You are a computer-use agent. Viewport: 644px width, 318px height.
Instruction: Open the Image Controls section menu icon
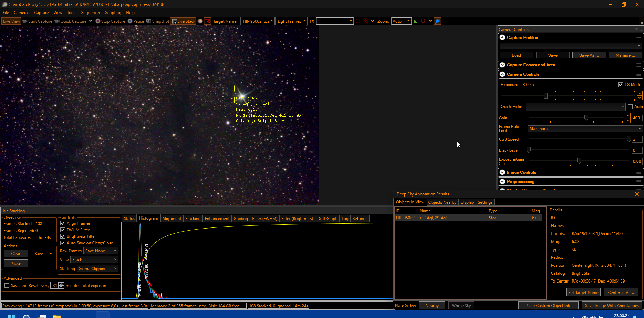(x=638, y=172)
